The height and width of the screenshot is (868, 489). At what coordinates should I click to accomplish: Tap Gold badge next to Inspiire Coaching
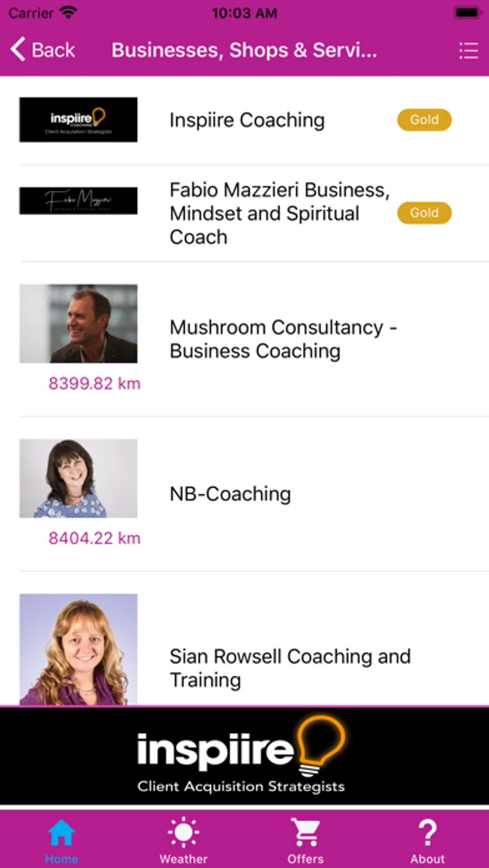(x=424, y=119)
